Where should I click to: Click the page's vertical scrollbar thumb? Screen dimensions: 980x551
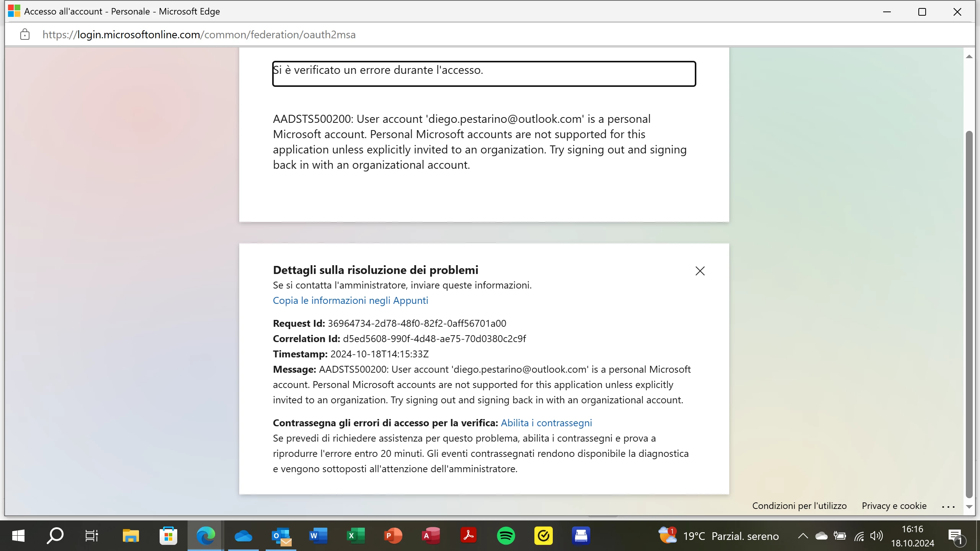(969, 314)
